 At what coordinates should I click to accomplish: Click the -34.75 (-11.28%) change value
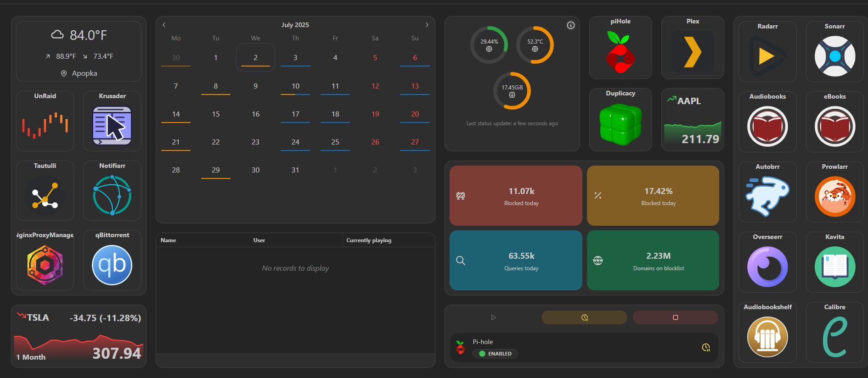click(105, 318)
